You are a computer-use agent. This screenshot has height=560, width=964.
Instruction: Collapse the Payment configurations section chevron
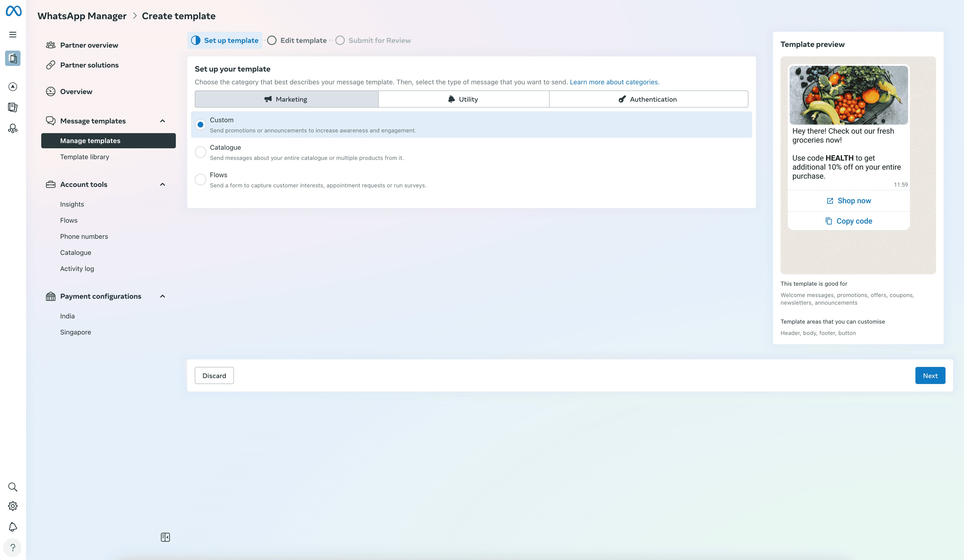point(163,296)
